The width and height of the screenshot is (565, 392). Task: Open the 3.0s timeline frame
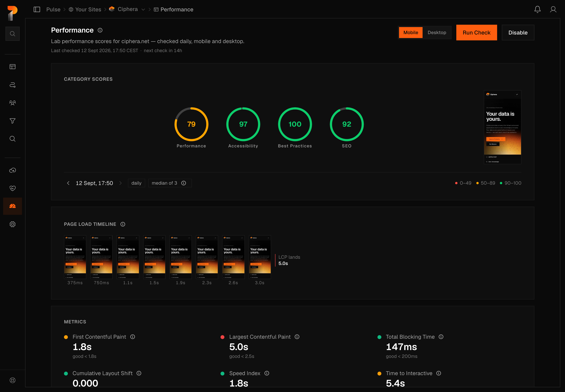[260, 257]
